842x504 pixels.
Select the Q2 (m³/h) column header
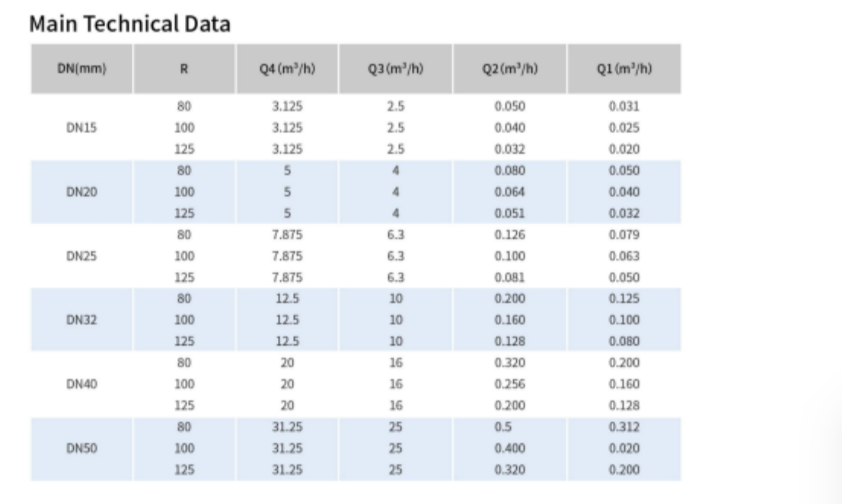point(509,69)
